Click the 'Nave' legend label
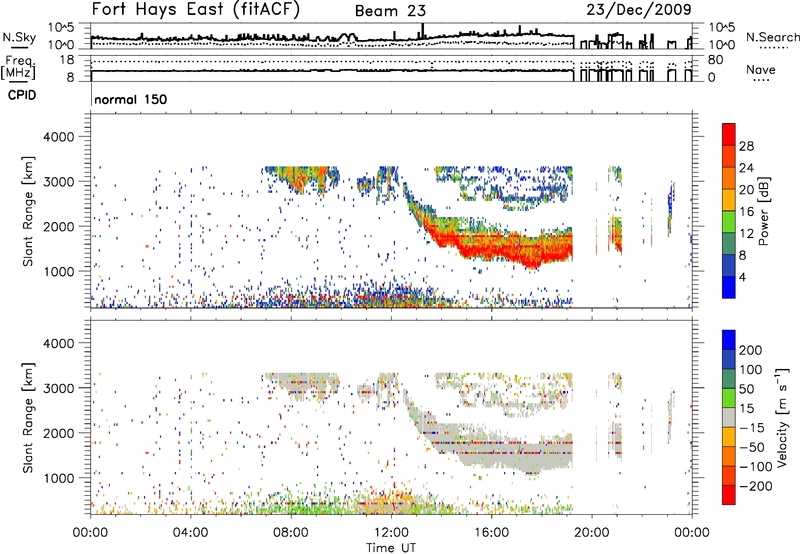800x554 pixels. pos(761,69)
